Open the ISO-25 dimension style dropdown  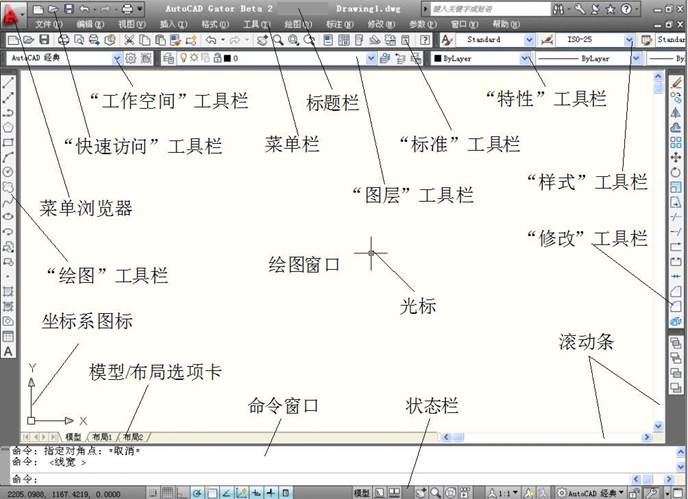coord(630,40)
